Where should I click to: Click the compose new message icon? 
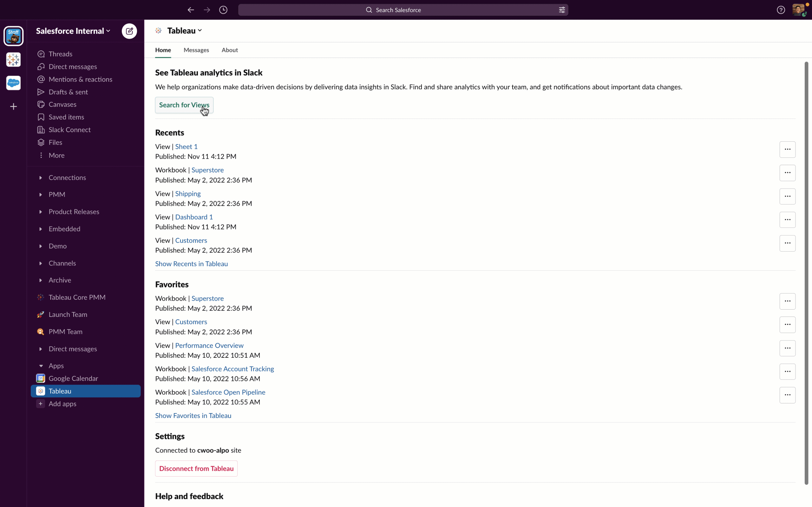pos(129,31)
